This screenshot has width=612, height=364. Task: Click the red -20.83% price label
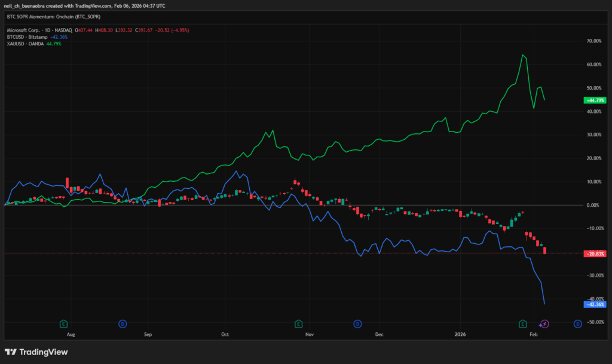tap(595, 253)
